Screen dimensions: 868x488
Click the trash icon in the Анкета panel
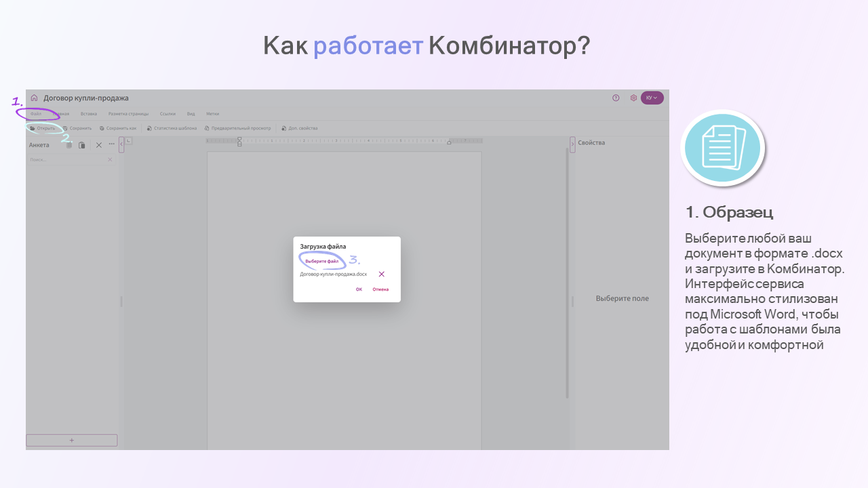[68, 144]
